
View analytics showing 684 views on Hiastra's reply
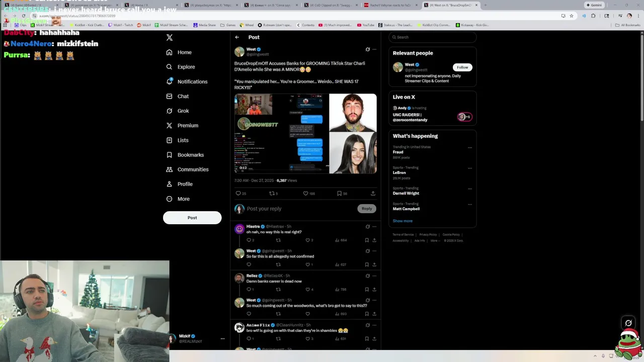[x=342, y=240]
